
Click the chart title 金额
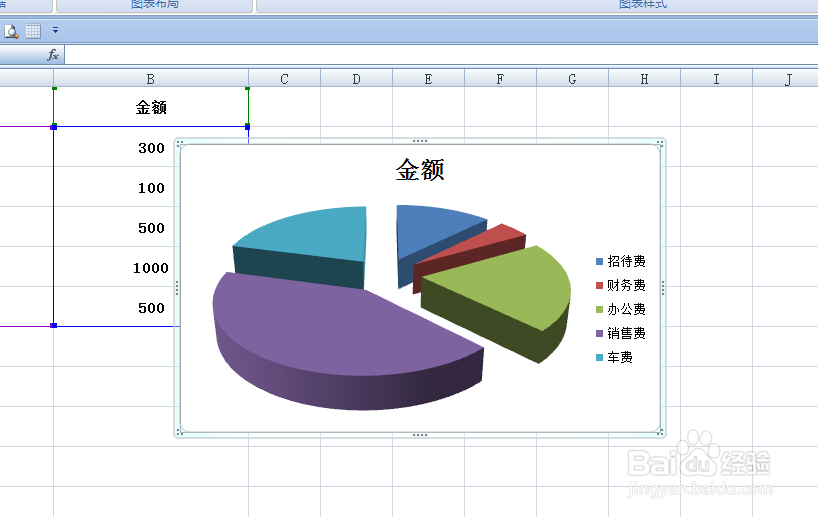click(420, 170)
